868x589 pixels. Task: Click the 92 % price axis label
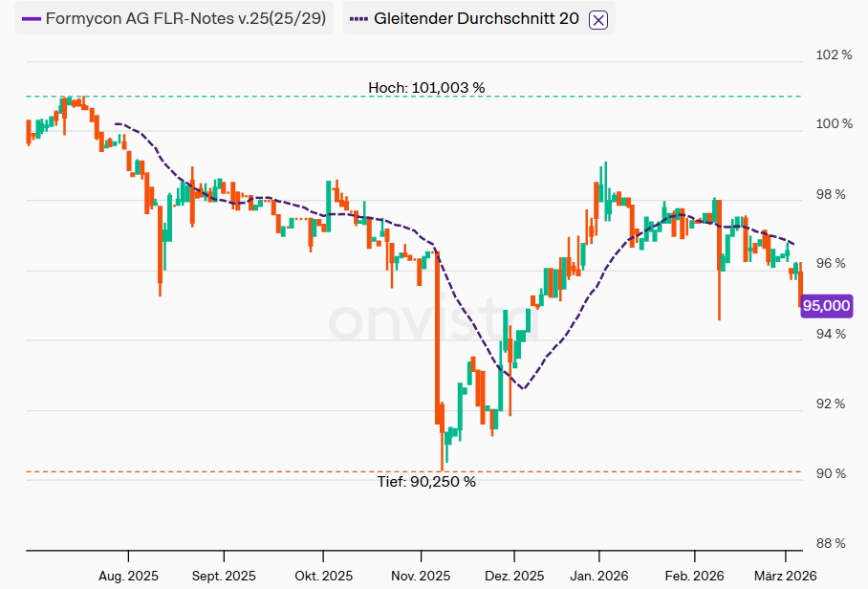pyautogui.click(x=831, y=404)
